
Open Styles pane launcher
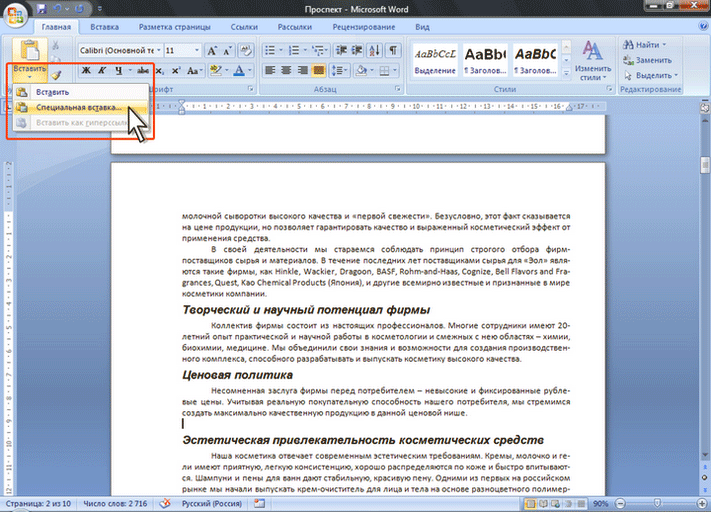tap(609, 89)
